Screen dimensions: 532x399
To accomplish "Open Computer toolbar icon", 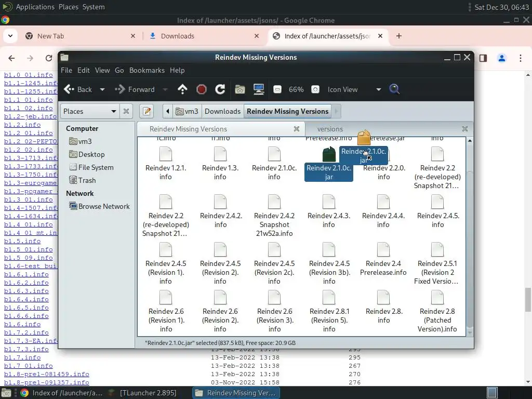I will (259, 89).
